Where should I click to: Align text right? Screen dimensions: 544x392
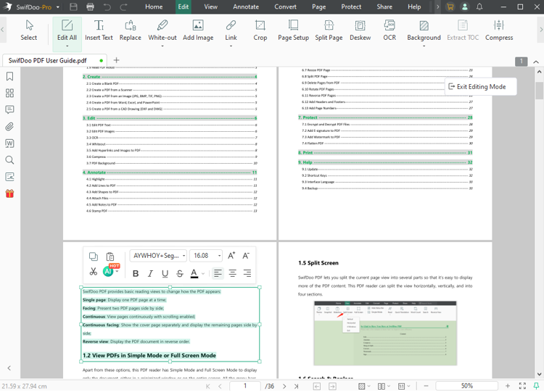click(247, 273)
